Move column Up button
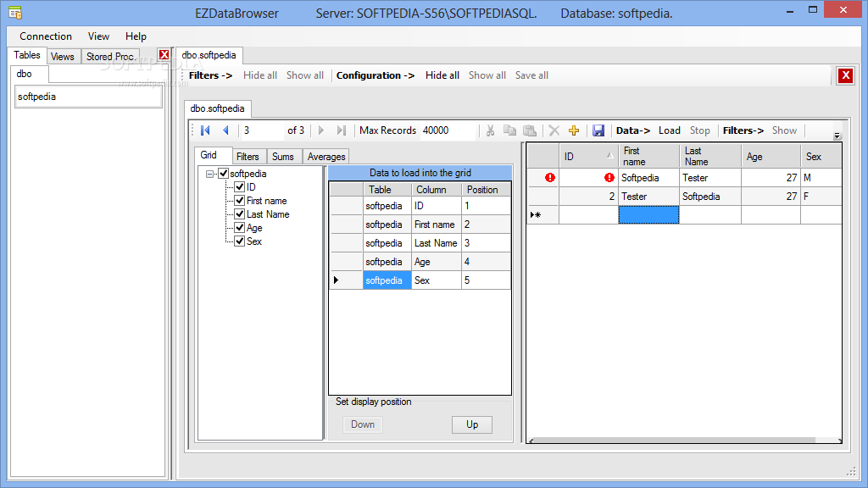 tap(472, 424)
